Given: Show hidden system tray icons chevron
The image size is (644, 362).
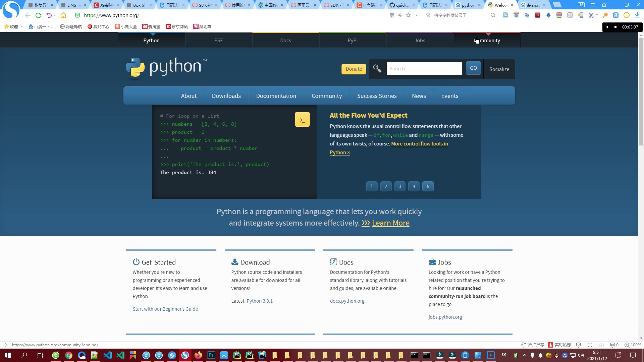Looking at the screenshot, I should (x=525, y=355).
